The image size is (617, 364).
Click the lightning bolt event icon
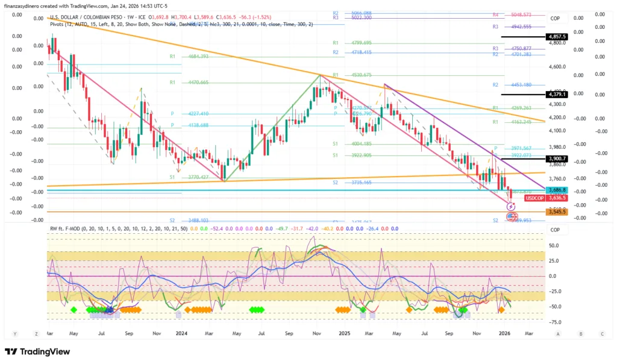point(511,207)
